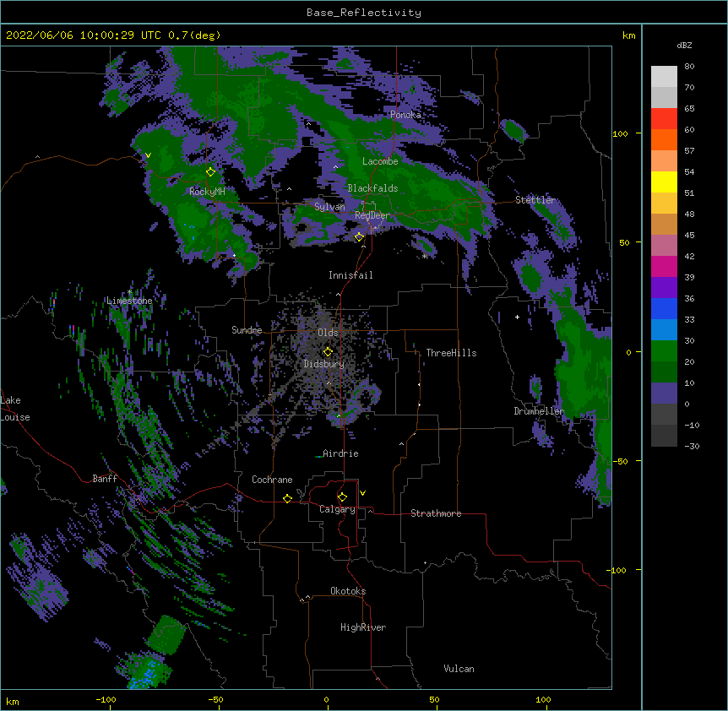Viewport: 728px width, 711px height.
Task: Click the white asterisk marker above Limestone
Action: [x=129, y=292]
